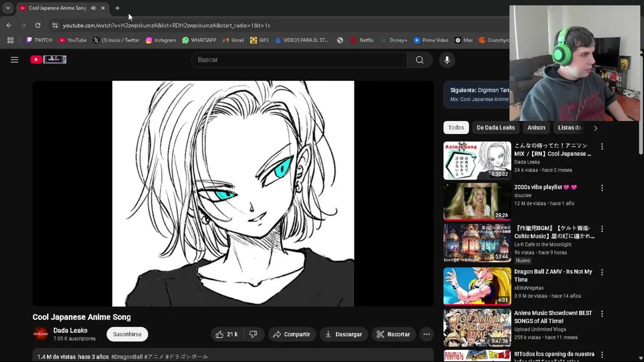Image resolution: width=644 pixels, height=362 pixels.
Task: Open options menu for 2000s vibe playlist
Action: 602,188
